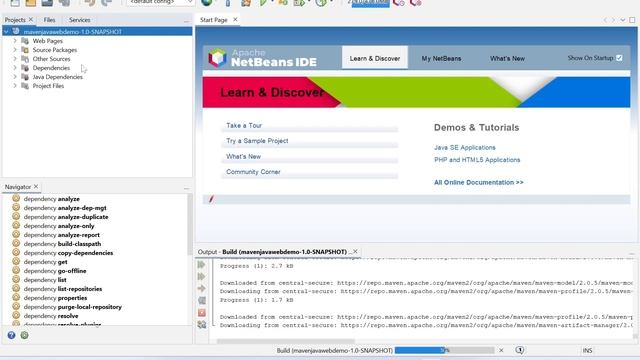Switch to the Files tab
The image size is (640, 360).
click(x=49, y=20)
